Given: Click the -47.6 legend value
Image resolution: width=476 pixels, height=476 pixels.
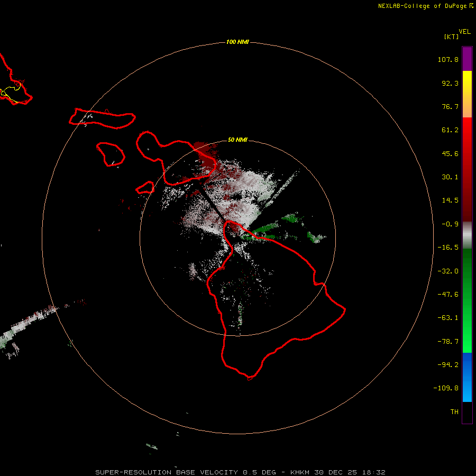Looking at the screenshot, I should [x=448, y=295].
